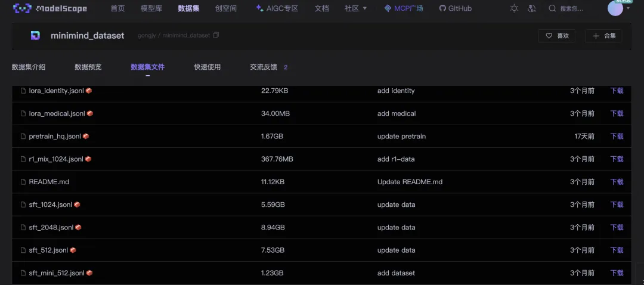Download lora_identity.jsonl via 下载

point(617,91)
